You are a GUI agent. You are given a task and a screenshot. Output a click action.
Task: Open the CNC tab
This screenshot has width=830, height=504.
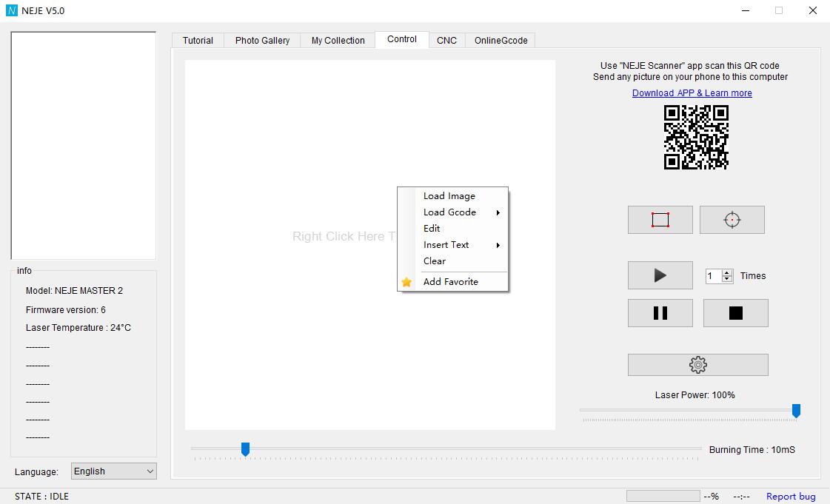point(446,40)
